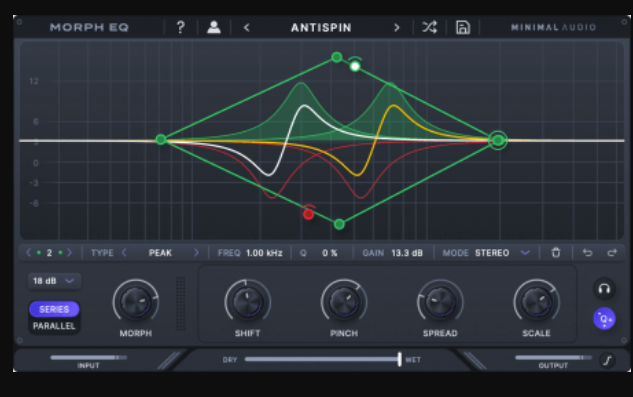Open the STEREO mode dropdown
Viewport: 633px width, 397px height.
coord(502,253)
